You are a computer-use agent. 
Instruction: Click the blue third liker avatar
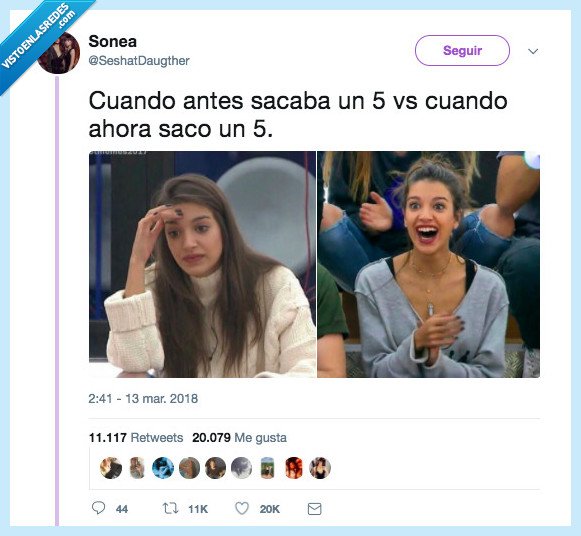[163, 468]
